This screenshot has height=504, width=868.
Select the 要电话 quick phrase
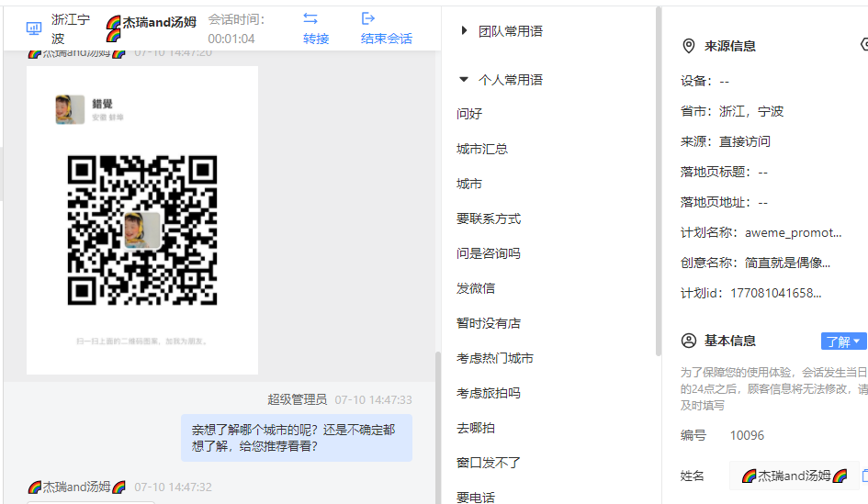pyautogui.click(x=476, y=498)
